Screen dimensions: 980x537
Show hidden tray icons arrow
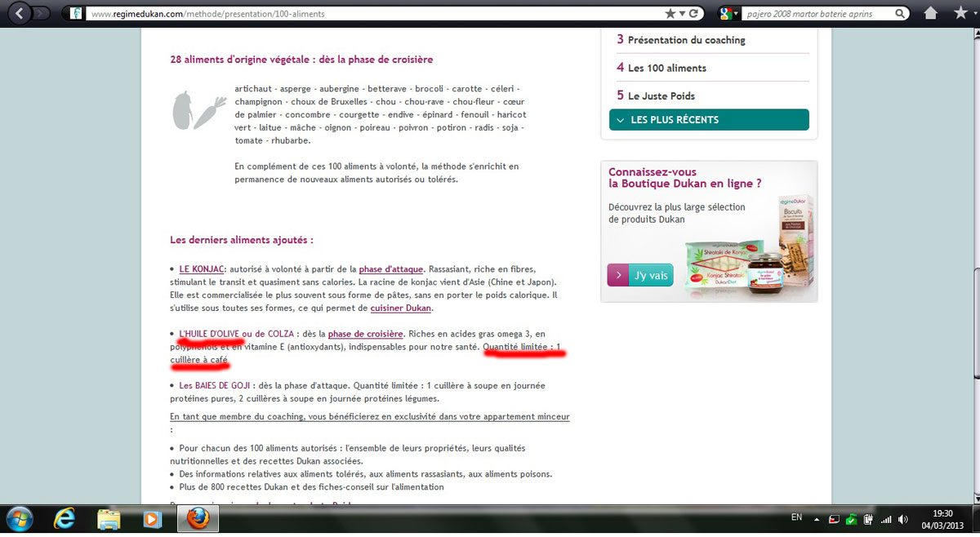click(x=817, y=518)
